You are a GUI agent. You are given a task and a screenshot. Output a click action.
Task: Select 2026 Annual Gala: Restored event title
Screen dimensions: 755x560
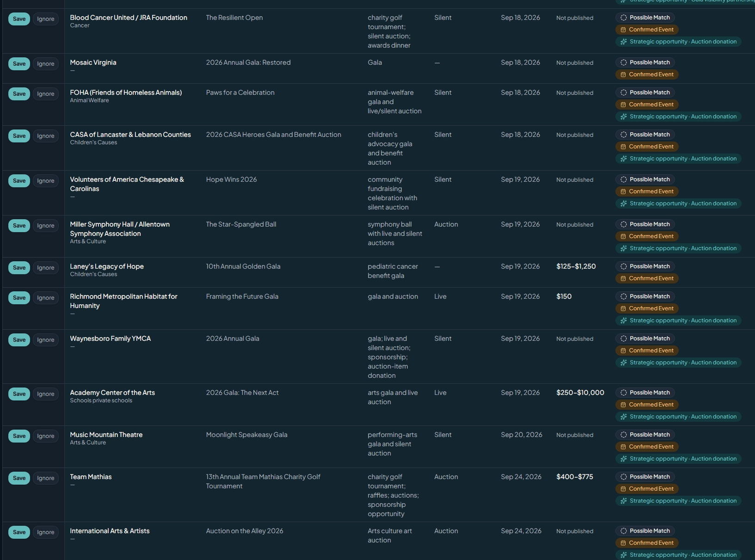248,62
